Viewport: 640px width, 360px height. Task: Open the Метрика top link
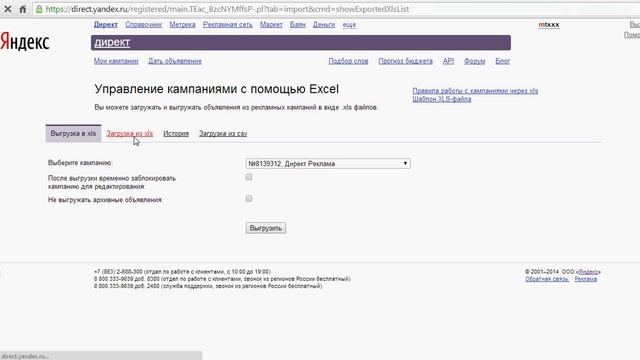click(x=182, y=24)
